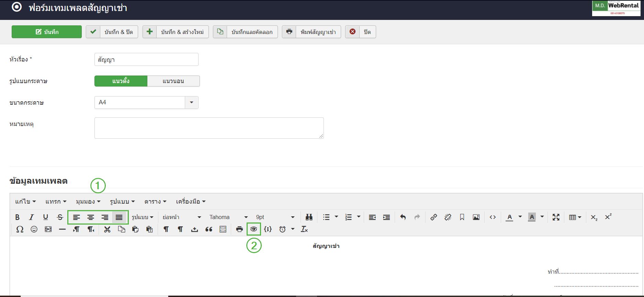The height and width of the screenshot is (297, 644).
Task: Toggle italic formatting in the editor
Action: [31, 217]
